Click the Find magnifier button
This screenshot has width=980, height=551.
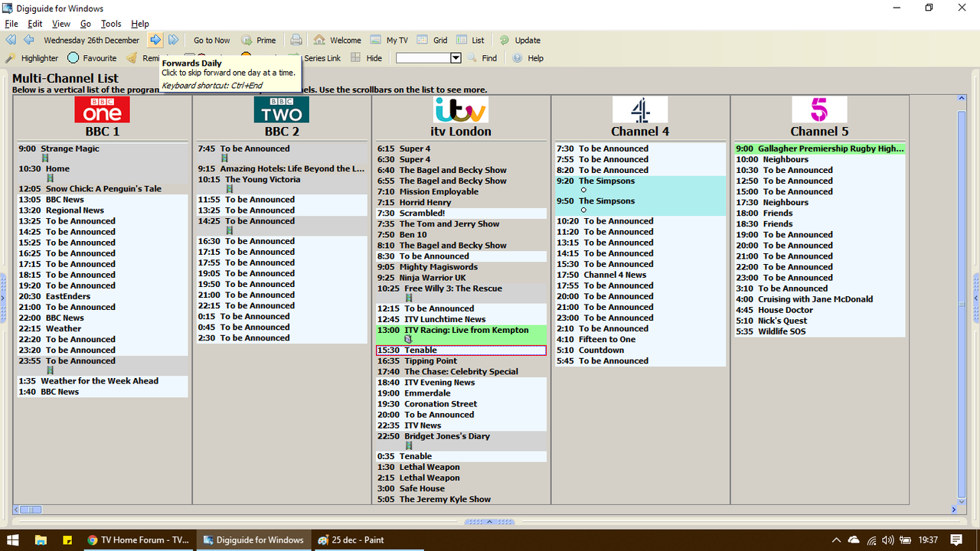tap(482, 58)
